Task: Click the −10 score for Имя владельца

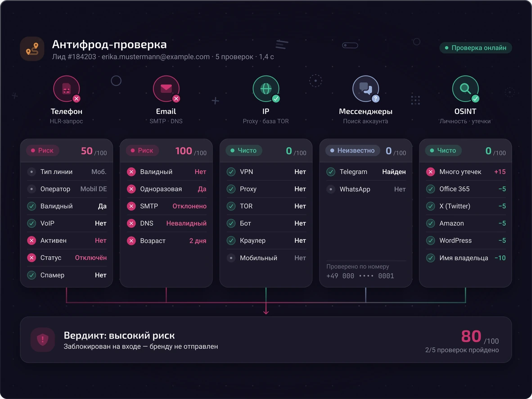Action: pyautogui.click(x=500, y=258)
